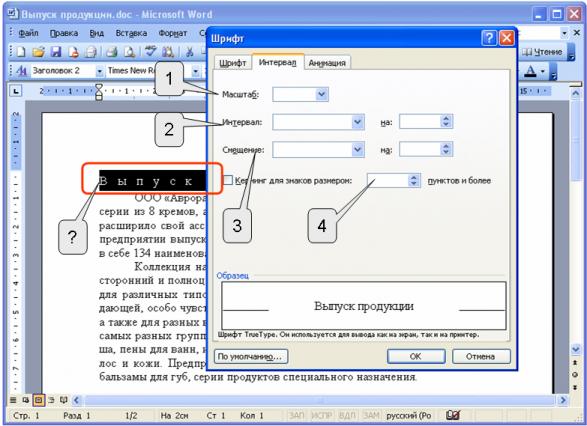587x426 pixels.
Task: Click the Permission document icon in the toolbar
Action: point(73,52)
